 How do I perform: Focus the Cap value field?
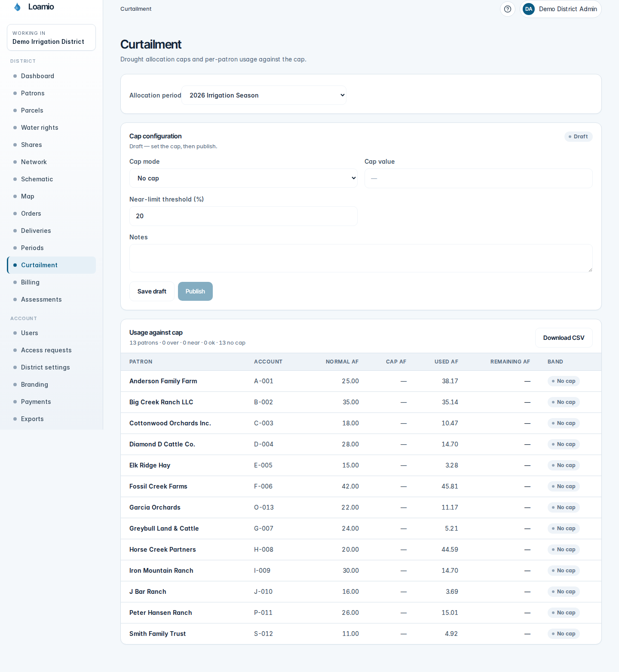pos(478,178)
